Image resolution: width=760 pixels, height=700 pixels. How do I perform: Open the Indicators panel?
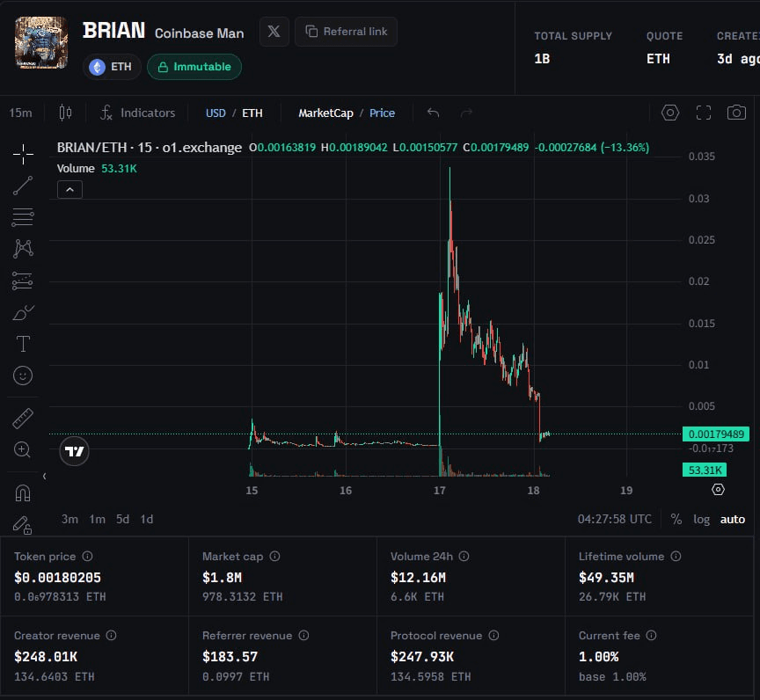137,113
